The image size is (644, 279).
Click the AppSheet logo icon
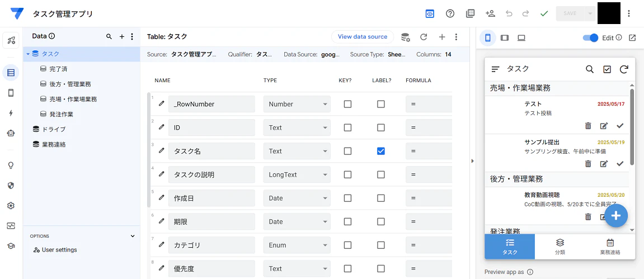tap(17, 13)
